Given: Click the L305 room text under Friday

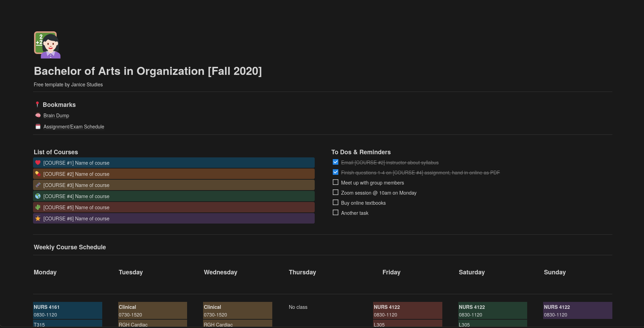Looking at the screenshot, I should point(379,325).
